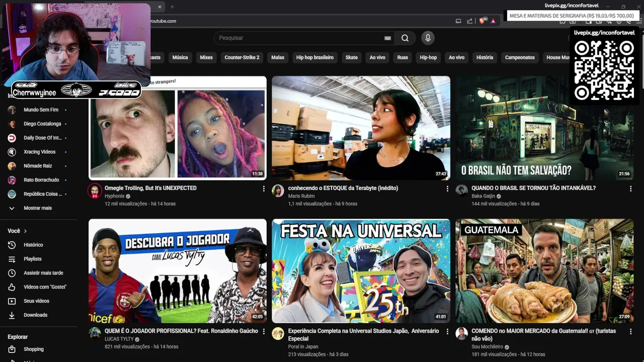644x362 pixels.
Task: Open the DESCUBRA O JOGADOR thumbnail
Action: coord(178,271)
